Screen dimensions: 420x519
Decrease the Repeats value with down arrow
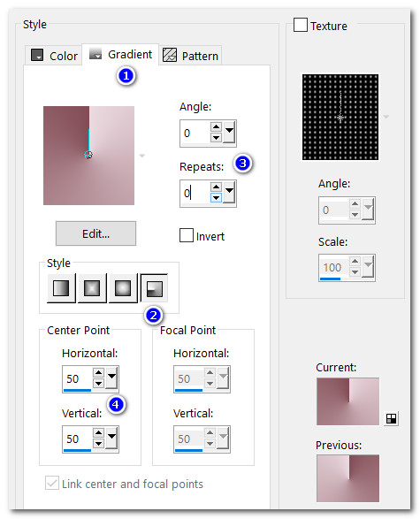click(216, 198)
